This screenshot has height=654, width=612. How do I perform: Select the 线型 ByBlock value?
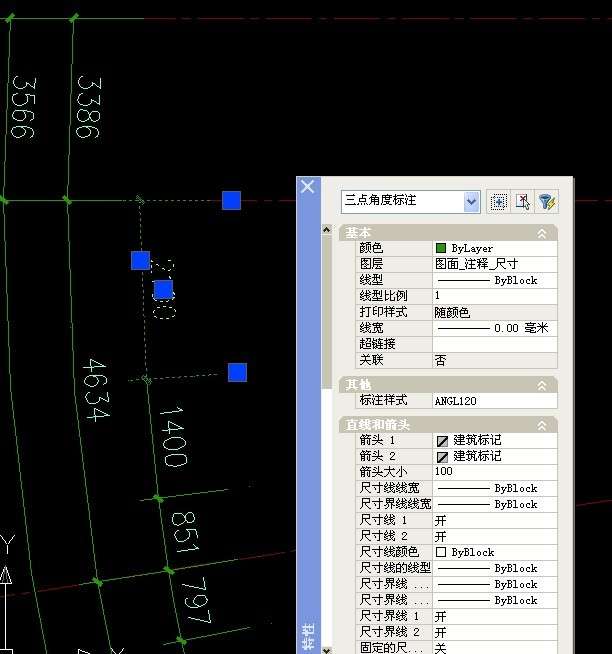495,280
